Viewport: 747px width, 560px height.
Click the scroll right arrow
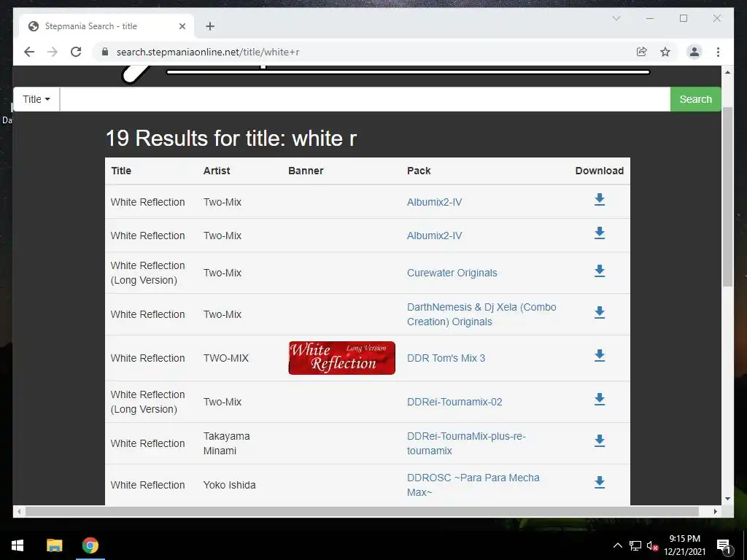pos(715,511)
